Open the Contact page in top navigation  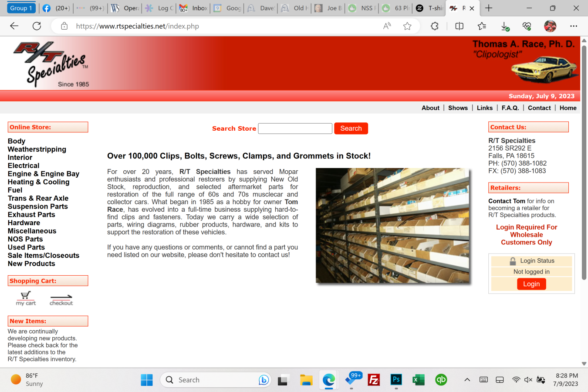[539, 108]
